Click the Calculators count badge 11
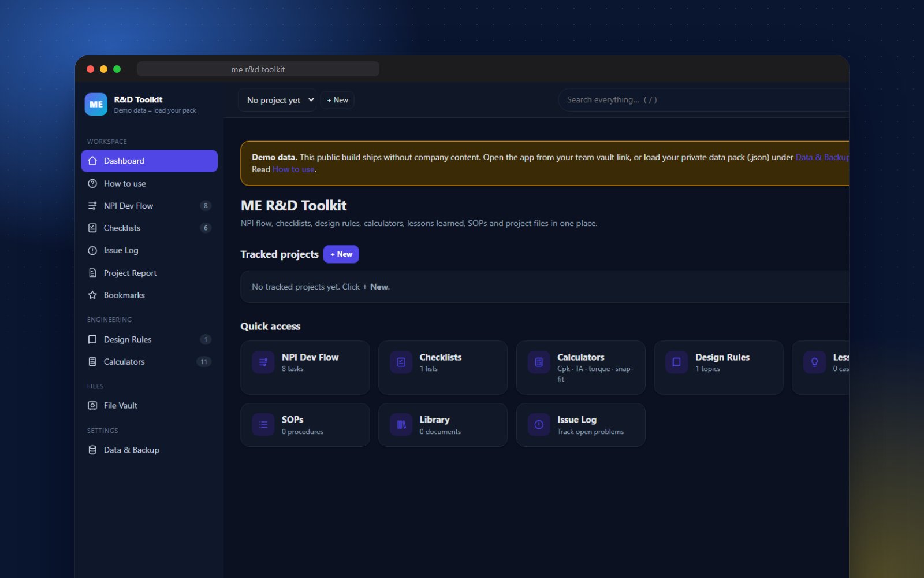This screenshot has width=924, height=578. pyautogui.click(x=204, y=362)
